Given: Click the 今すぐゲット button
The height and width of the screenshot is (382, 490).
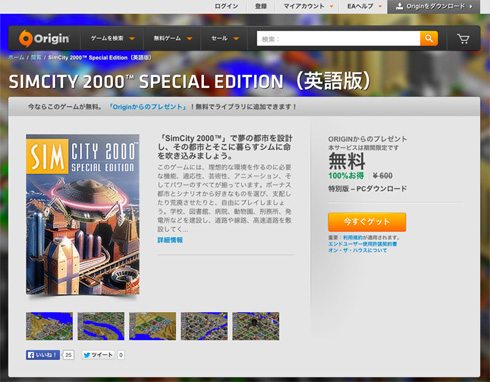Looking at the screenshot, I should pos(367,222).
